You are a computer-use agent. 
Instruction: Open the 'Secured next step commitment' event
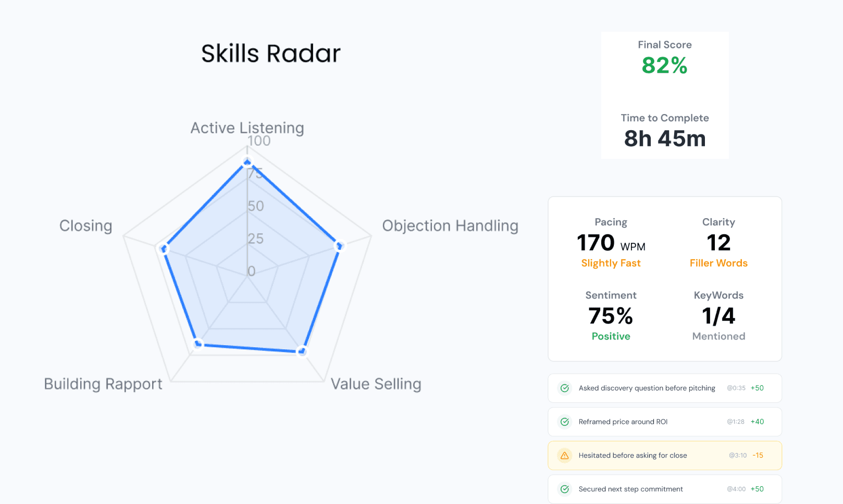click(x=665, y=489)
